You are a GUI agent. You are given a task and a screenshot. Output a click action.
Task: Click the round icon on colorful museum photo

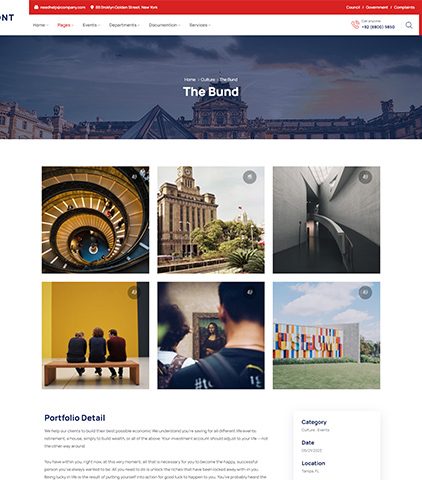365,292
